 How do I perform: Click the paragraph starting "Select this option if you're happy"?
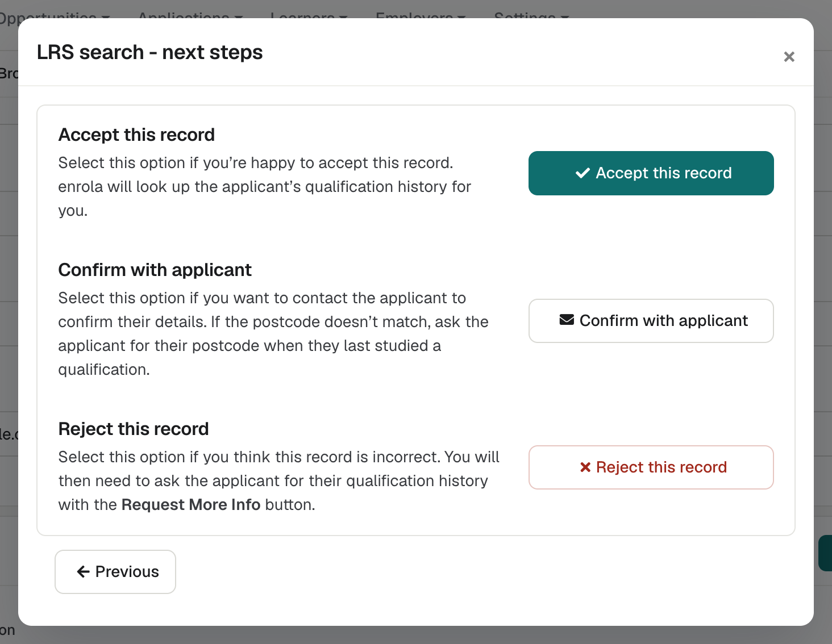coord(265,187)
